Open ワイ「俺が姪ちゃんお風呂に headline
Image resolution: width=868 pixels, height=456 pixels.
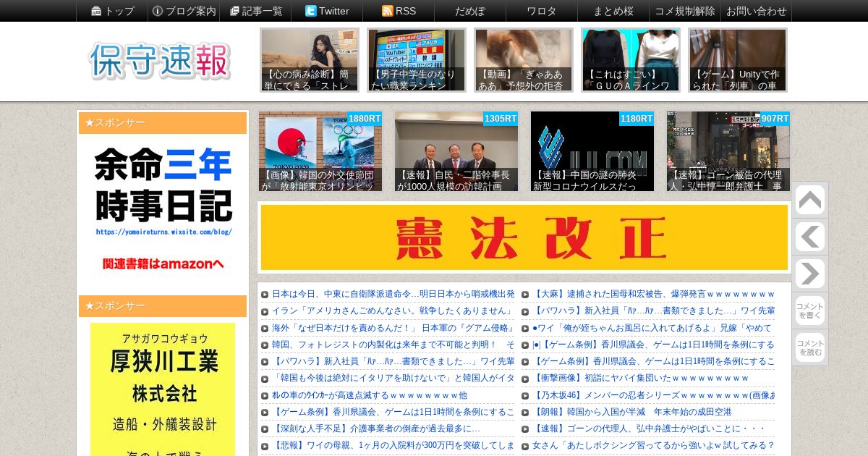click(653, 328)
